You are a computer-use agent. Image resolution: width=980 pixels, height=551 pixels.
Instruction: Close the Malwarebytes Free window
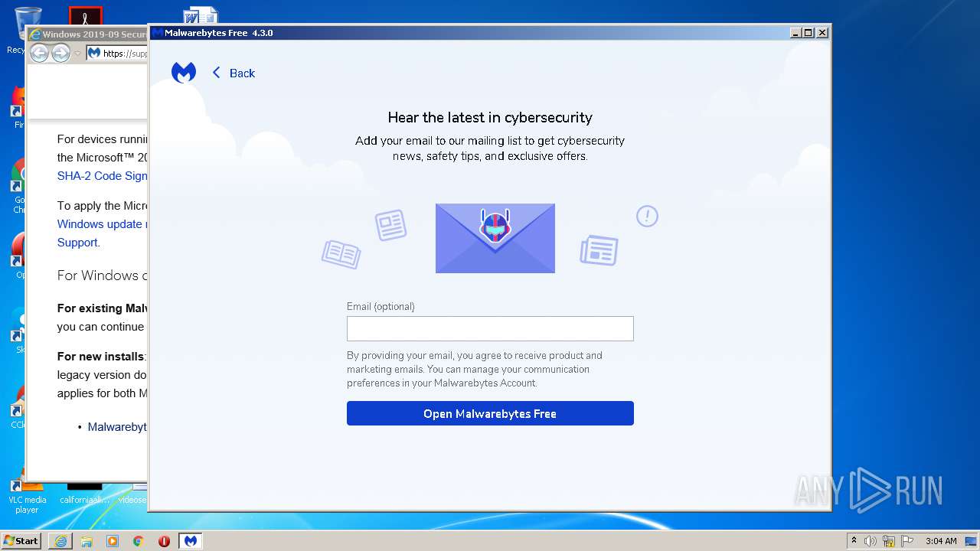[822, 33]
